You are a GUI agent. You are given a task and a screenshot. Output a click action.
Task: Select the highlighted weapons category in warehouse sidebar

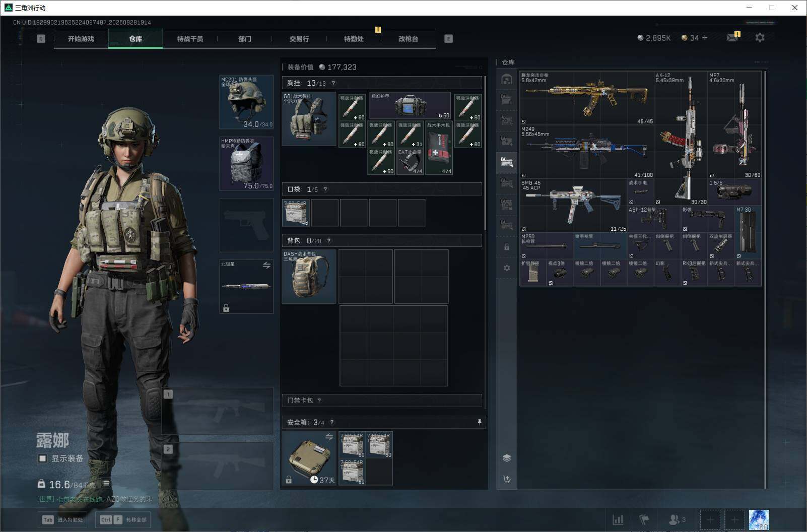pyautogui.click(x=507, y=162)
